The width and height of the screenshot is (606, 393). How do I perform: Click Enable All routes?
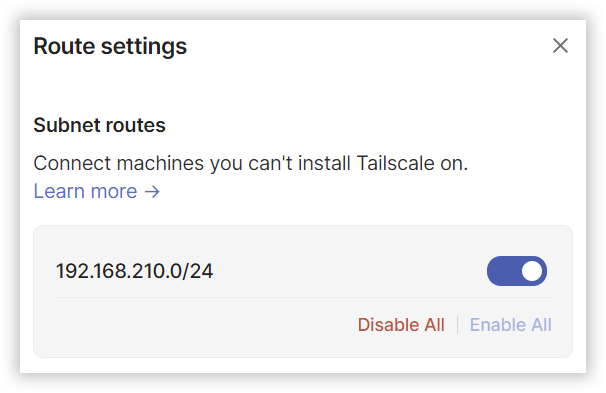click(x=511, y=325)
